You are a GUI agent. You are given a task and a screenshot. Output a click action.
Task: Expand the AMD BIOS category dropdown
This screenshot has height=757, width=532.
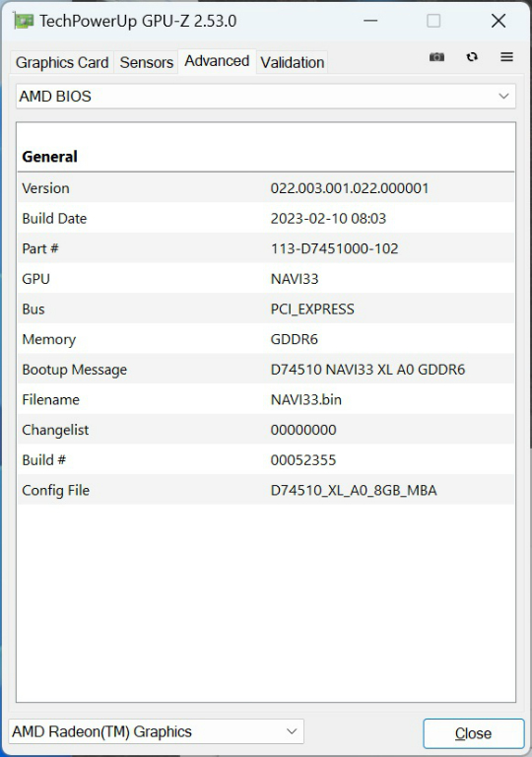click(x=266, y=96)
